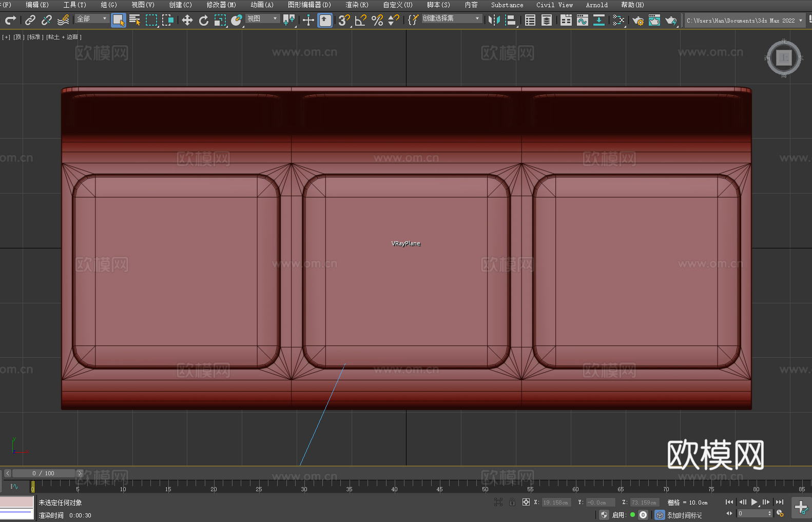Select the Rotate tool

click(204, 20)
